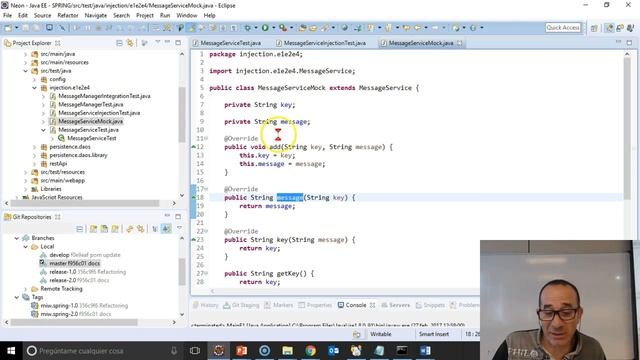Collapse all in Project Explorer

(x=119, y=43)
